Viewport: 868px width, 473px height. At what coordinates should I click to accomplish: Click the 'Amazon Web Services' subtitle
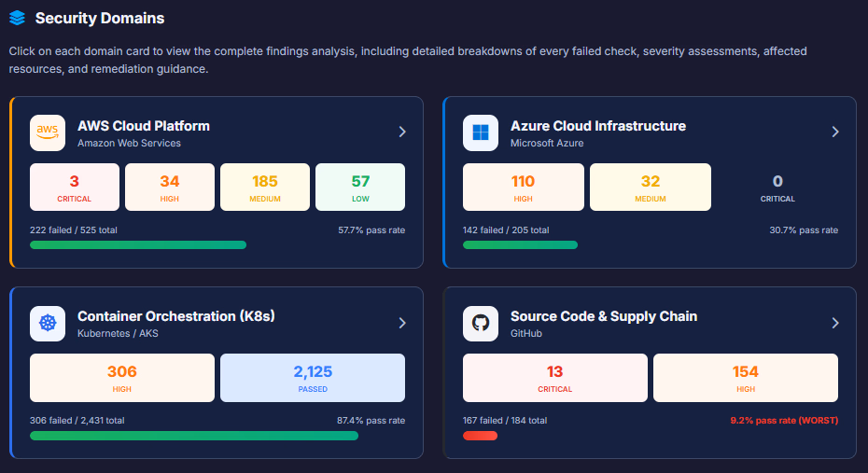(129, 144)
